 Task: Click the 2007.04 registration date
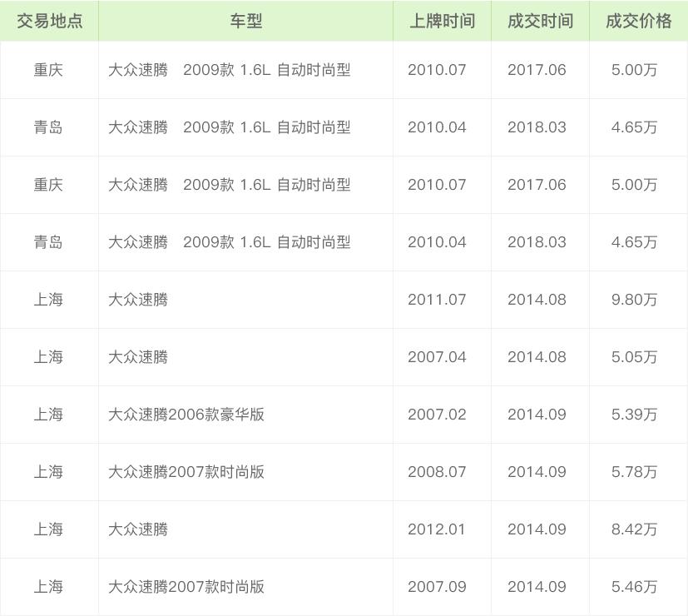437,357
